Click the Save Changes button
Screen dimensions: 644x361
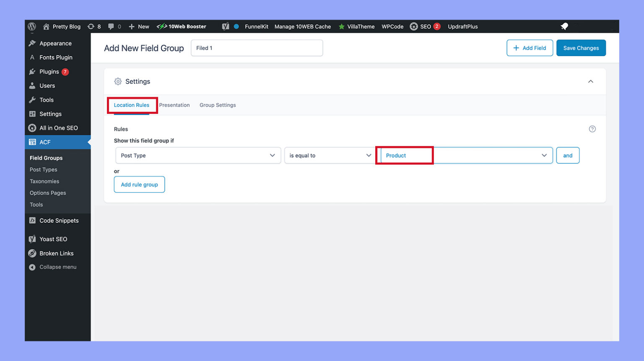581,48
